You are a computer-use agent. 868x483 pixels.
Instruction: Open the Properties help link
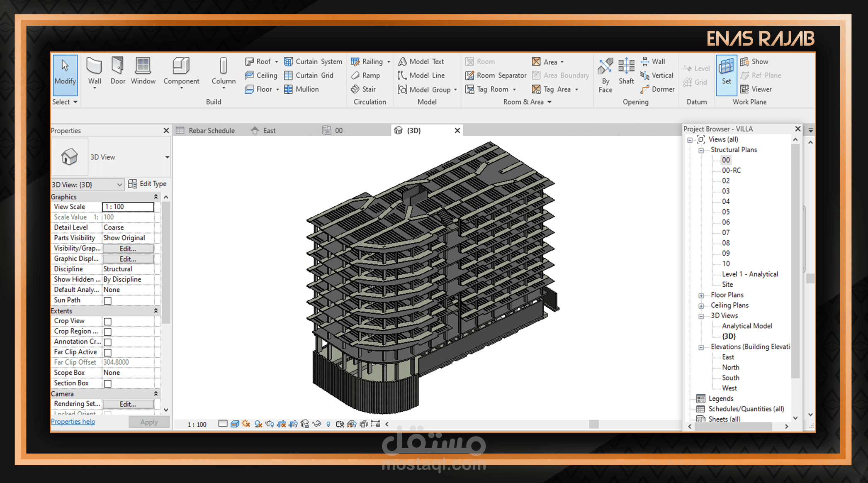point(73,422)
